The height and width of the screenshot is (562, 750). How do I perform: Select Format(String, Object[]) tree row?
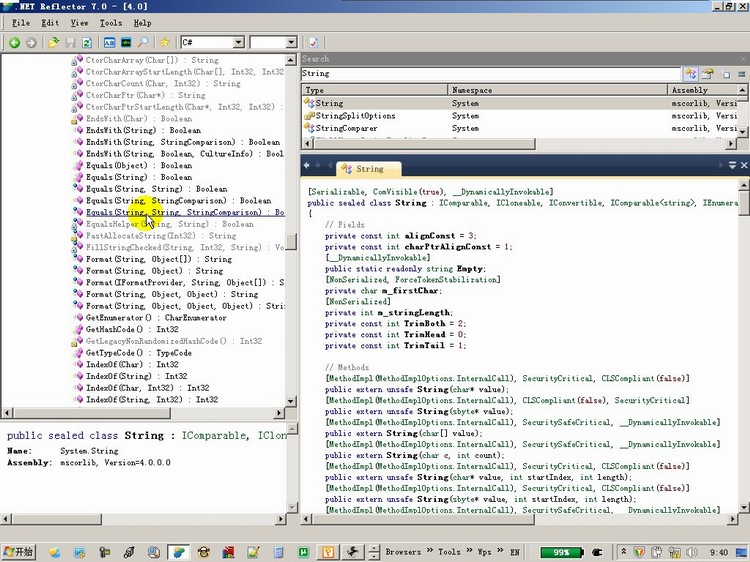(158, 259)
